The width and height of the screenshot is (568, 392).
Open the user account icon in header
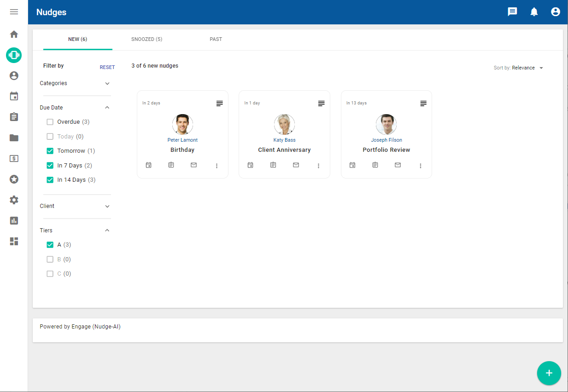pyautogui.click(x=556, y=12)
